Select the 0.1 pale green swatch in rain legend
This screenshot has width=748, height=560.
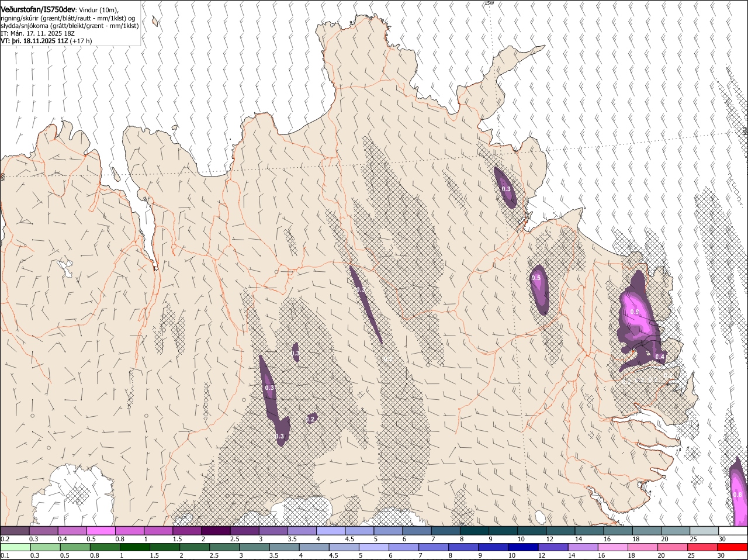coord(15,547)
